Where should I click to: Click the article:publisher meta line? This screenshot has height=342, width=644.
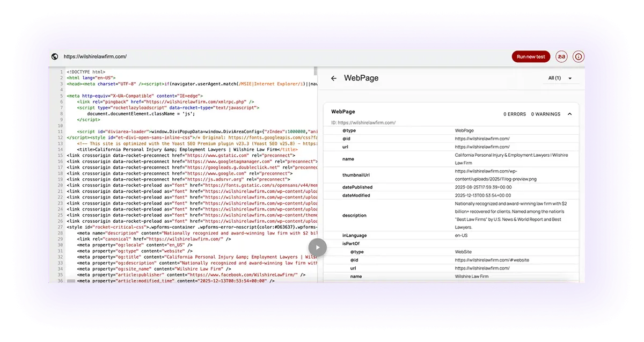click(x=191, y=275)
